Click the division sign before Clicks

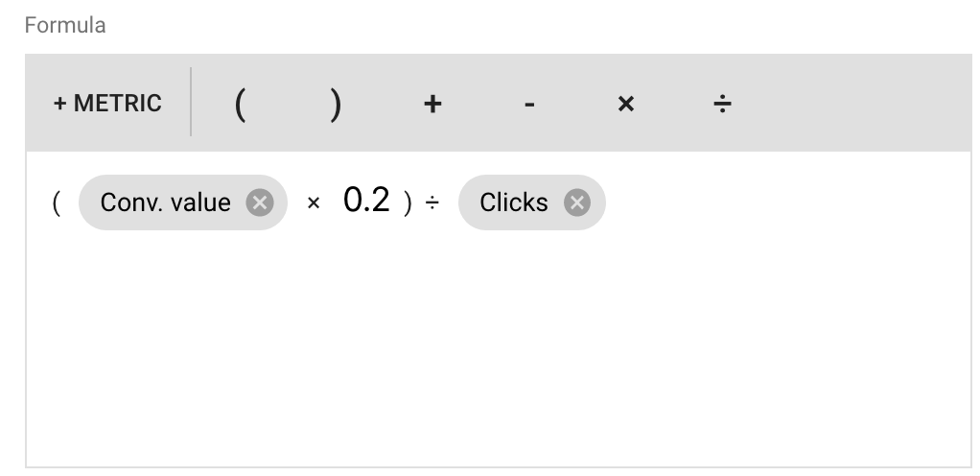click(x=432, y=202)
